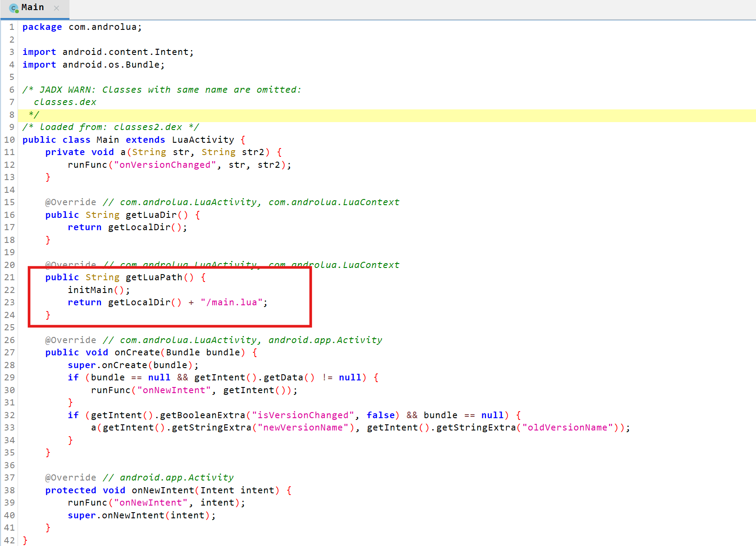
Task: Select the "/main.lua" string literal
Action: pyautogui.click(x=232, y=302)
